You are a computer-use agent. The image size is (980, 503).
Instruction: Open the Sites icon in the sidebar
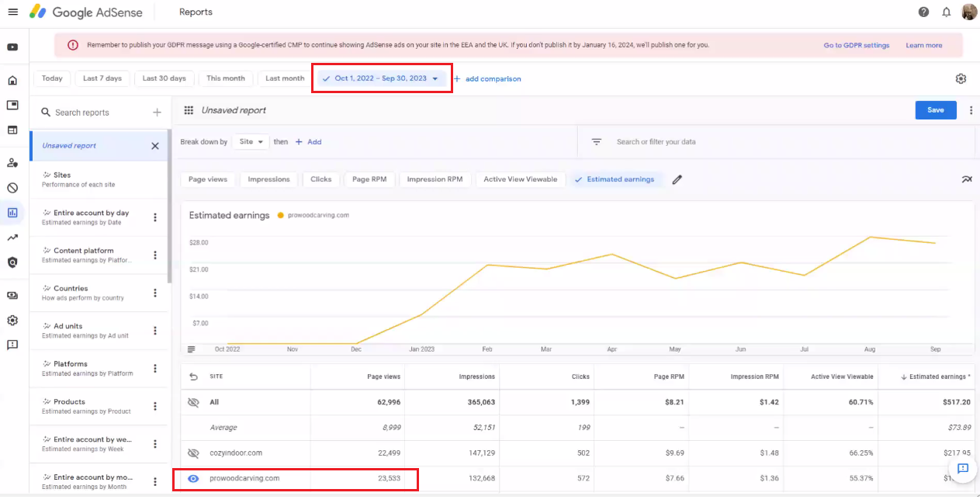(x=12, y=130)
